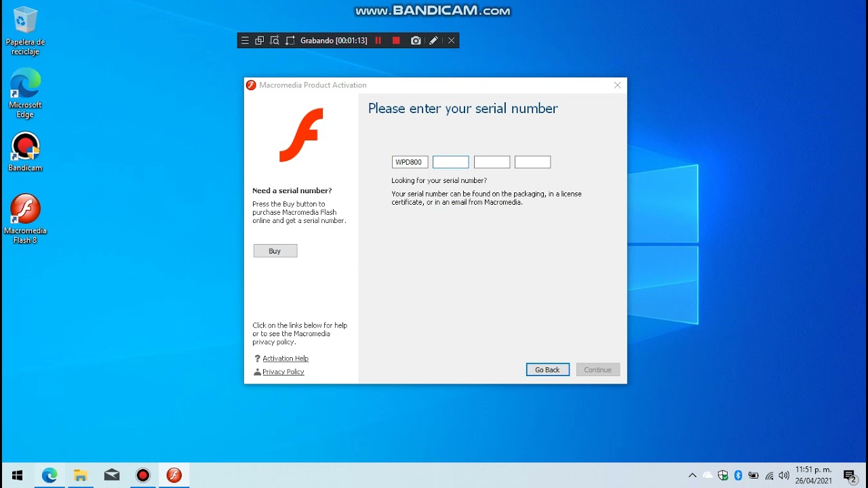Viewport: 868px width, 488px height.
Task: Click the Grabando [00:01:13] recording timer text
Action: point(334,41)
